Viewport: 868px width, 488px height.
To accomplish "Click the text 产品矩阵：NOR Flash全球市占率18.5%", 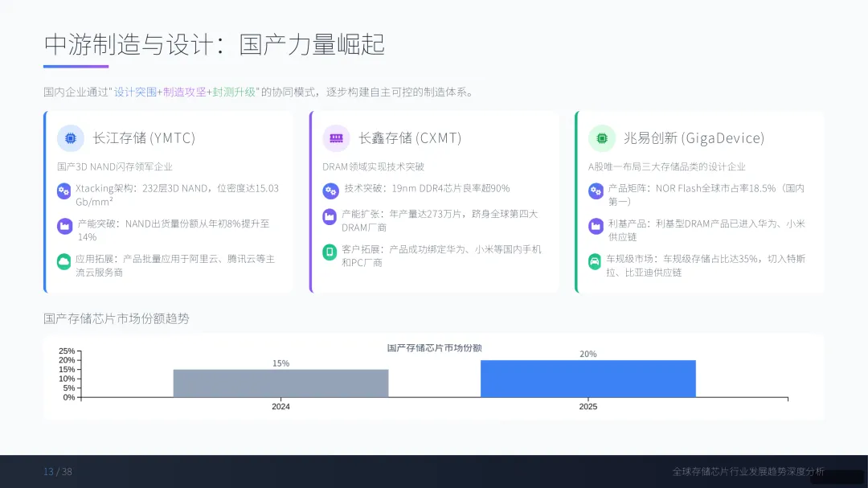I will pyautogui.click(x=692, y=188).
